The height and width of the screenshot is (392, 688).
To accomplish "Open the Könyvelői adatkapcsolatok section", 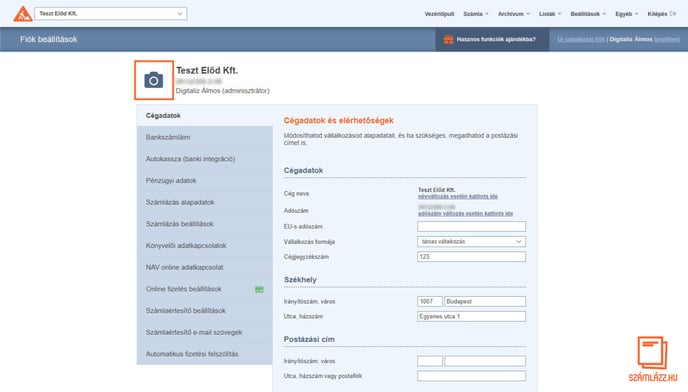I will (x=204, y=245).
